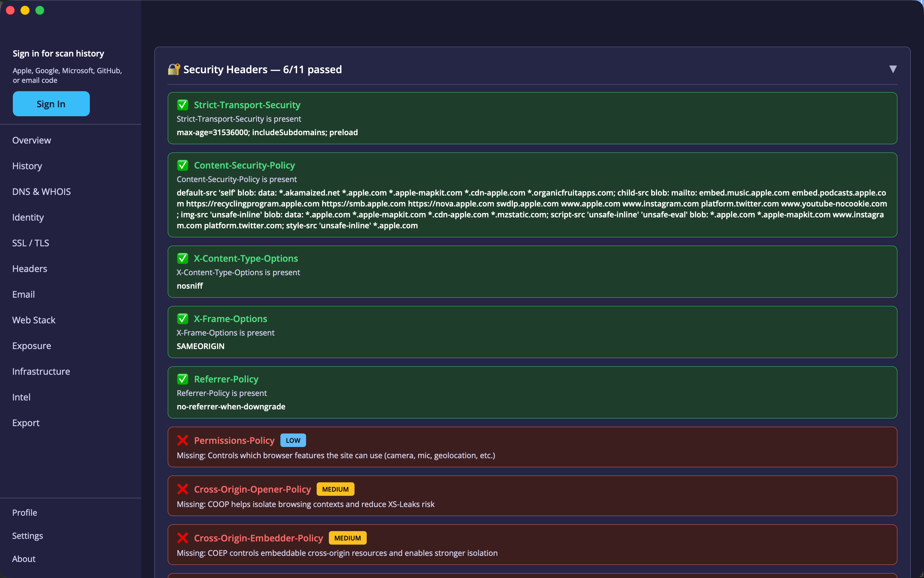Click the Referrer-Policy heading

pyautogui.click(x=226, y=379)
